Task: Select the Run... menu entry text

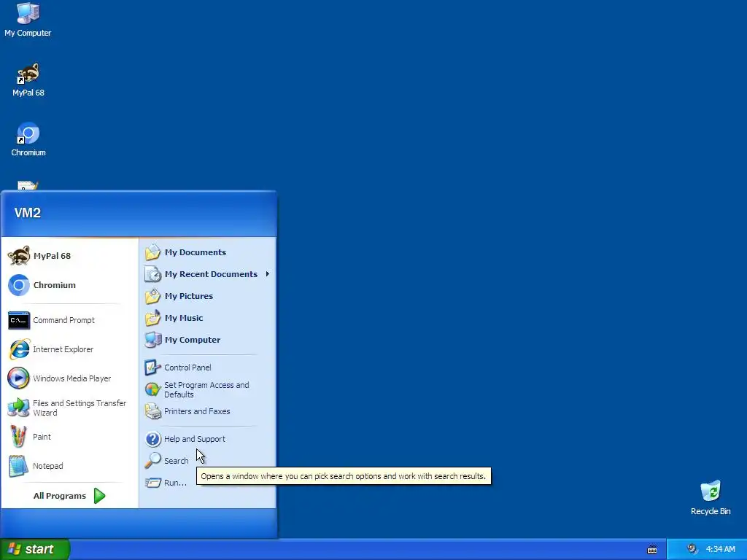Action: tap(175, 483)
